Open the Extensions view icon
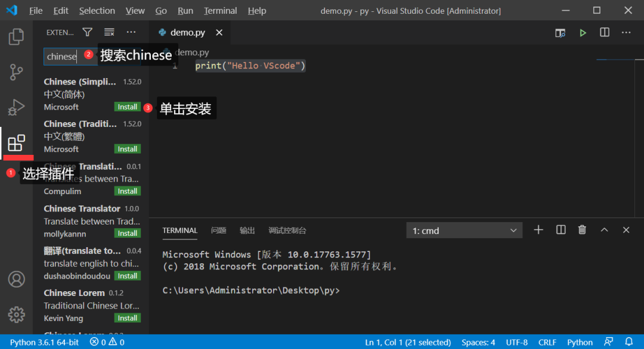Screen dimensions: 644x349 coord(17,143)
